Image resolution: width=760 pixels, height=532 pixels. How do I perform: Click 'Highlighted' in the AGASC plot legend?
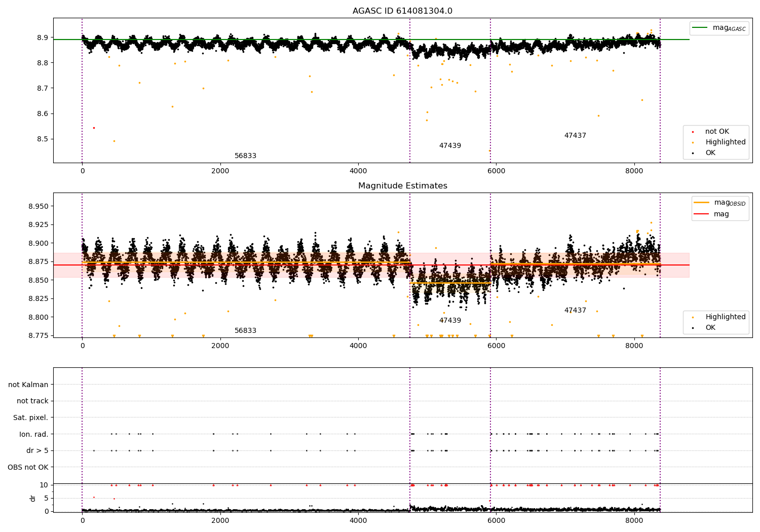726,142
